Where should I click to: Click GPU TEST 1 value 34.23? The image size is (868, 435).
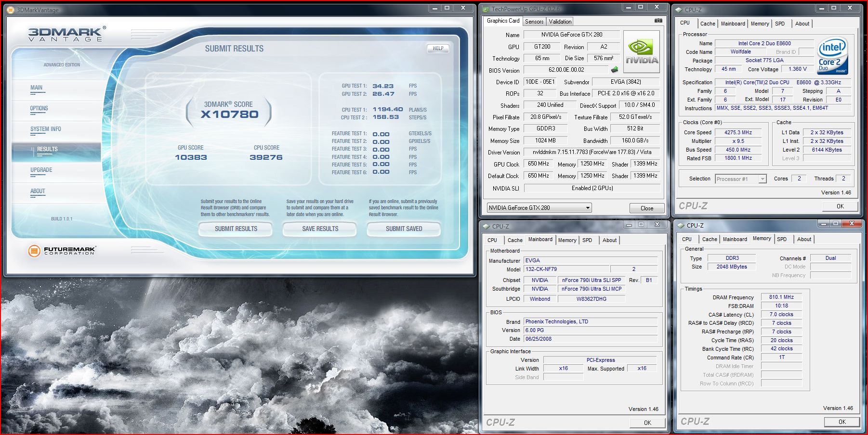[x=383, y=86]
